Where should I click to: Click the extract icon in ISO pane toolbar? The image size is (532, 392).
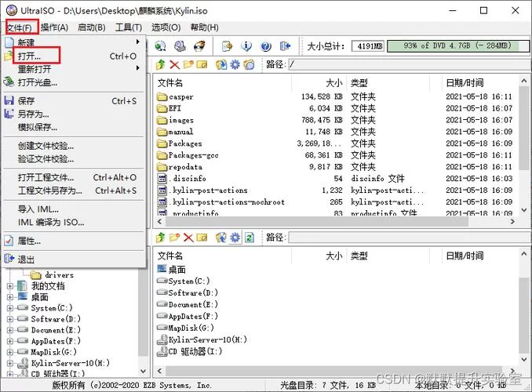click(221, 64)
